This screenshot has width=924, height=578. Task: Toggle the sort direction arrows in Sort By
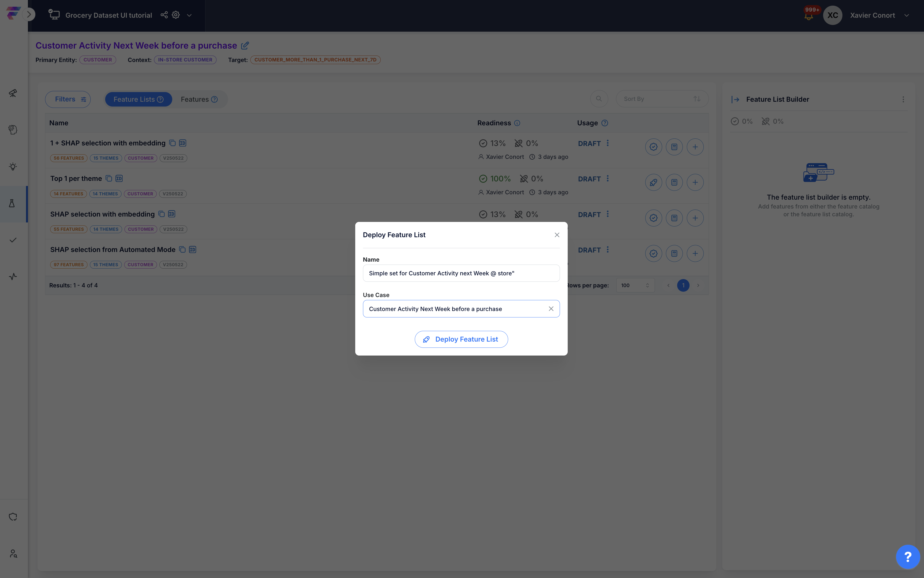pos(697,99)
